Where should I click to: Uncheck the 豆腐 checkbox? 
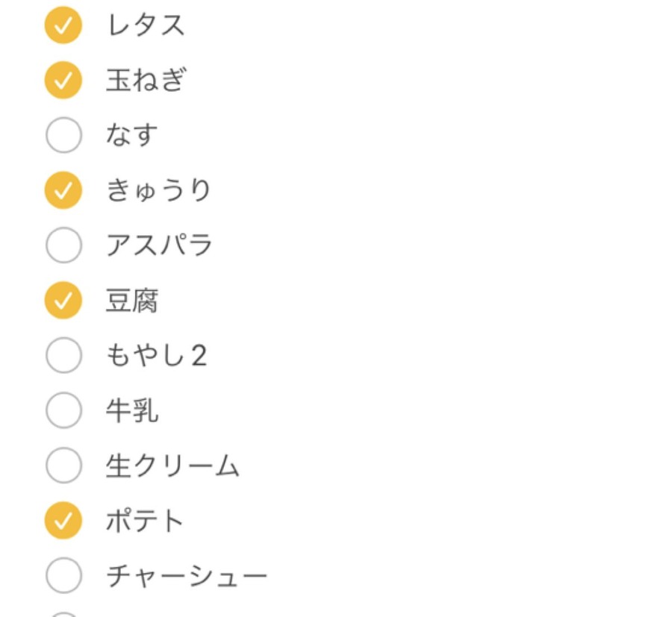point(63,301)
